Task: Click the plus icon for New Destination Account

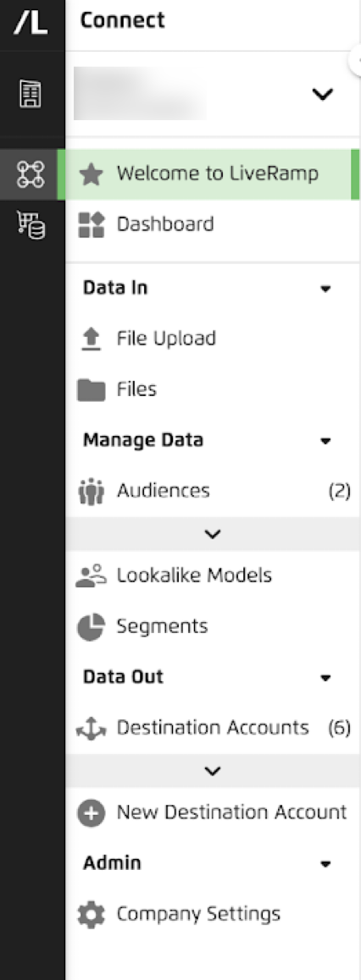Action: 92,814
